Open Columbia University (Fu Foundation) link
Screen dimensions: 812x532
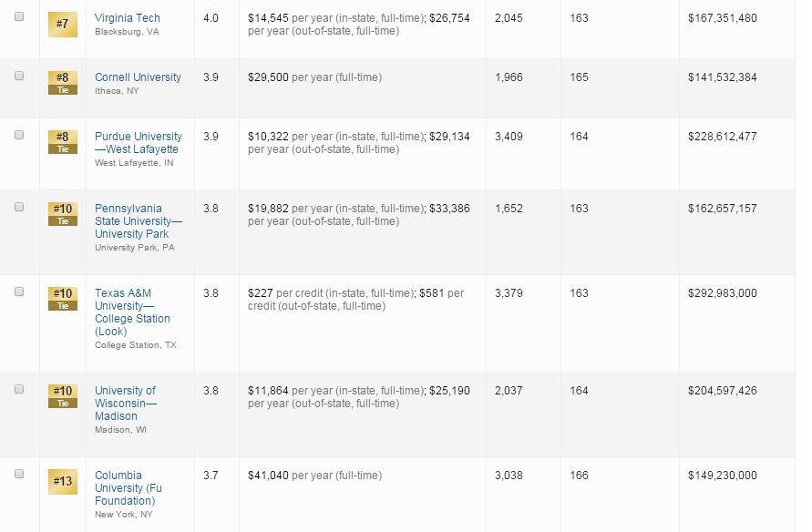pos(128,488)
